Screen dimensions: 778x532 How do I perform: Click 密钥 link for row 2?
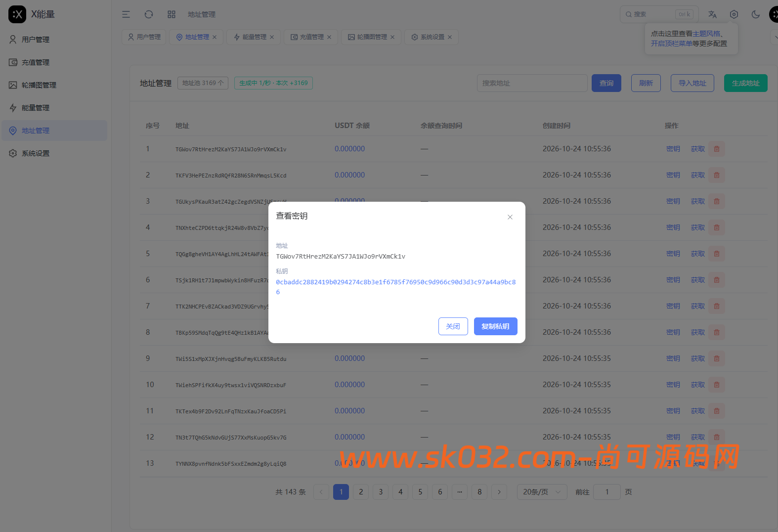(673, 175)
